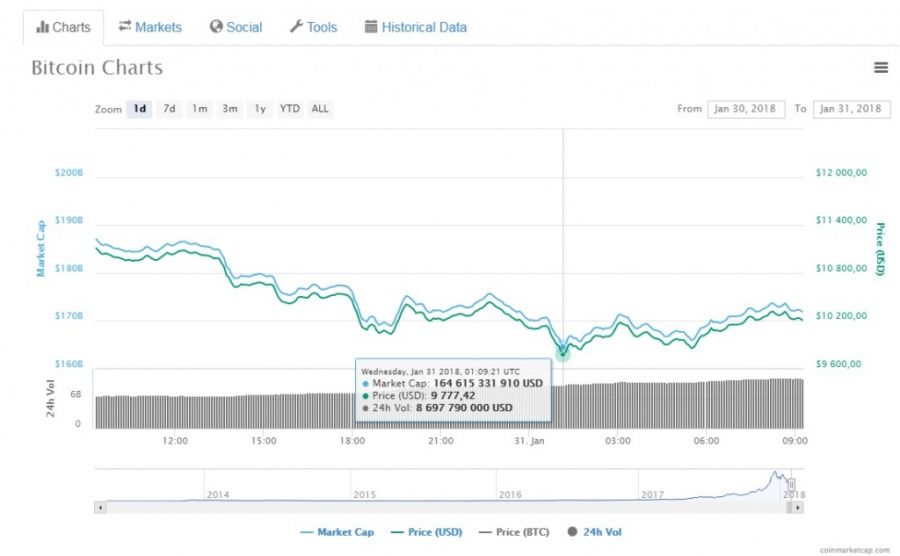Screen dimensions: 900x556
Task: Click the $160B market cap axis label
Action: click(69, 364)
